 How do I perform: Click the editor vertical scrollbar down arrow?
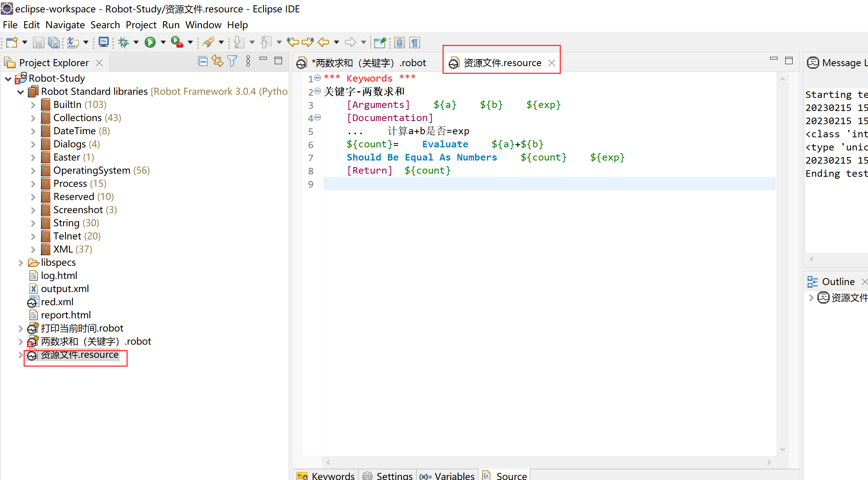(783, 449)
